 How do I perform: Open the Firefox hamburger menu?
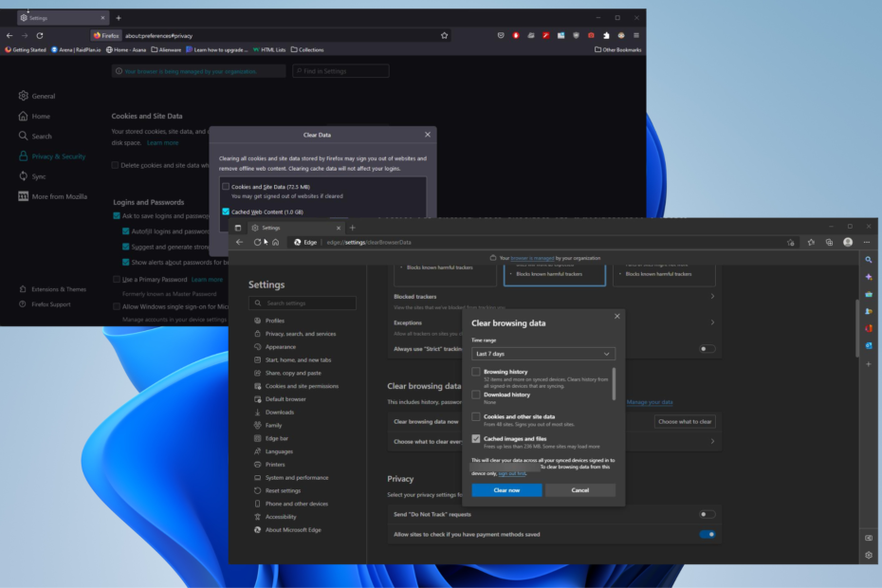click(636, 35)
